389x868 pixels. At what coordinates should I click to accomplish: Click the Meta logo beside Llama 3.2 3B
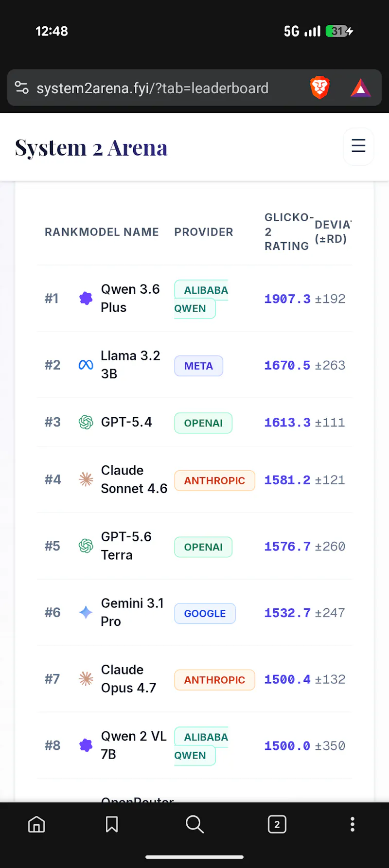(x=86, y=365)
